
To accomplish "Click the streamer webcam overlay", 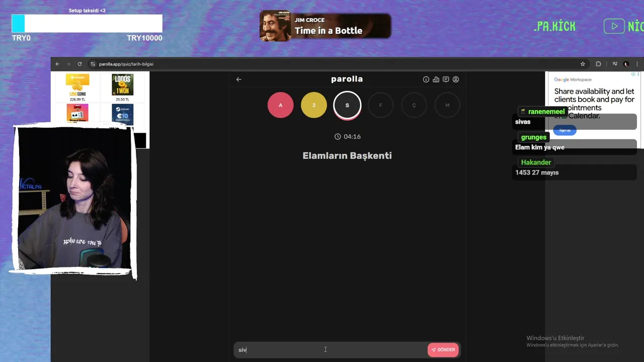I will coord(74,199).
